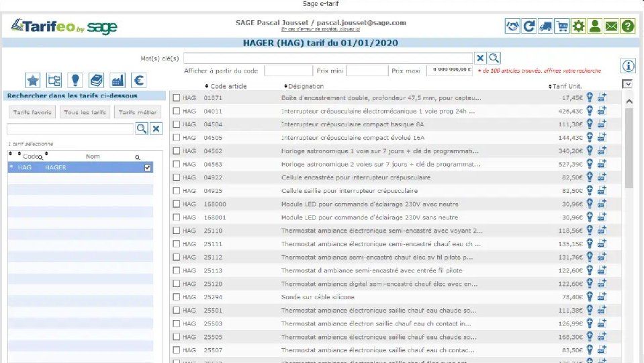Click the light bulb toolbar icon

tap(75, 80)
